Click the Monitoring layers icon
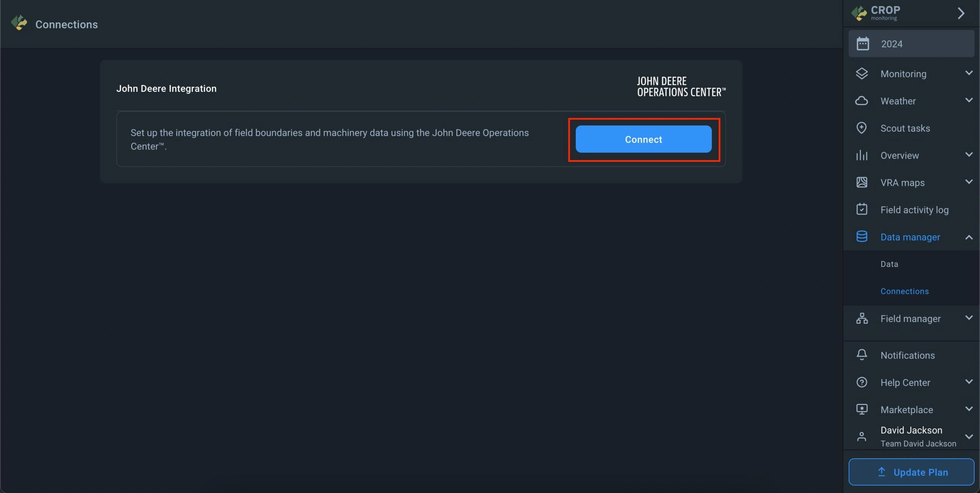 (862, 73)
